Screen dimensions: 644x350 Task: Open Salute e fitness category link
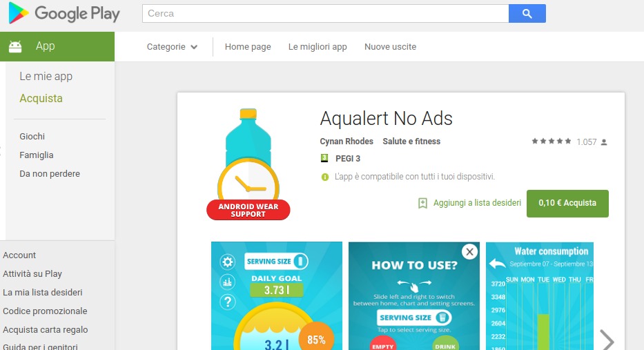(411, 142)
